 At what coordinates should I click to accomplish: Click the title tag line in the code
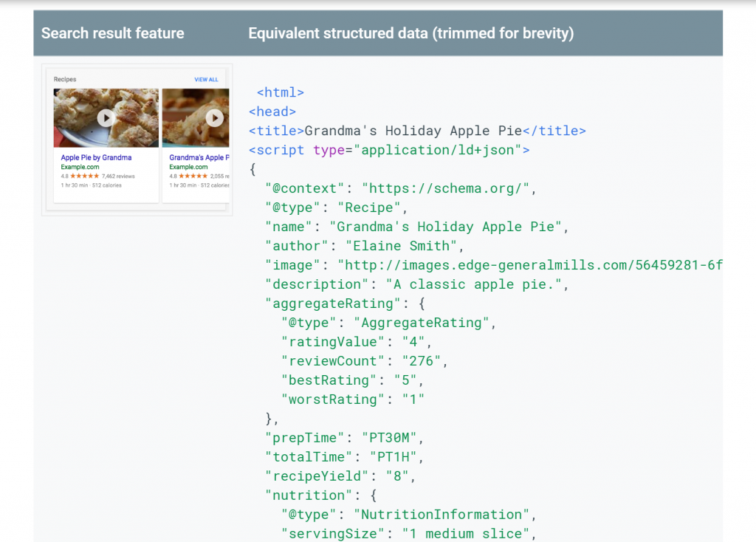417,131
